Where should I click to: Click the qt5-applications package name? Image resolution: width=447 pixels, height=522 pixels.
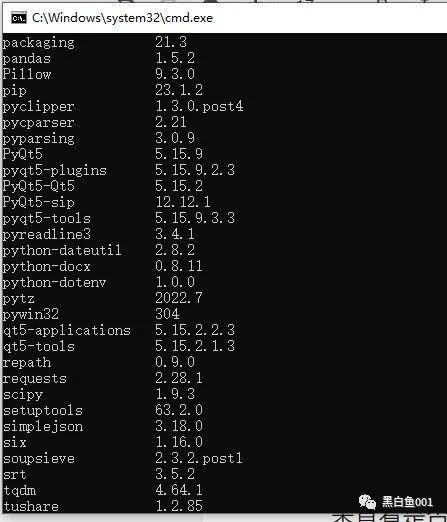tap(67, 330)
